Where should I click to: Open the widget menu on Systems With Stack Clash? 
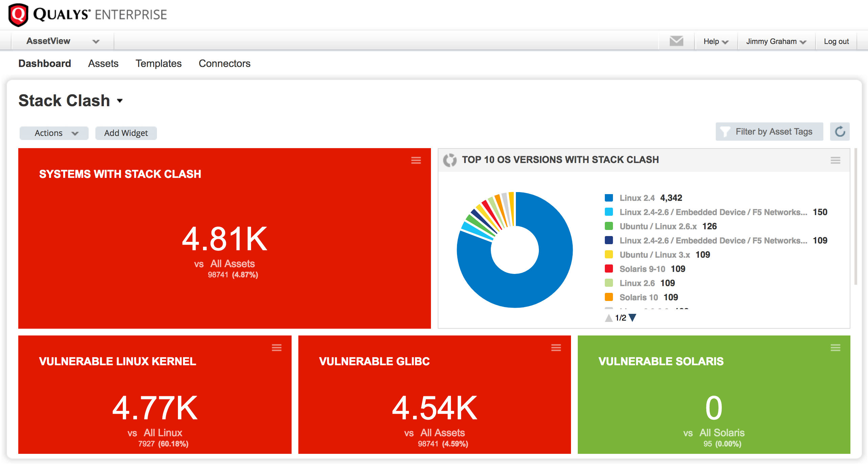point(415,161)
